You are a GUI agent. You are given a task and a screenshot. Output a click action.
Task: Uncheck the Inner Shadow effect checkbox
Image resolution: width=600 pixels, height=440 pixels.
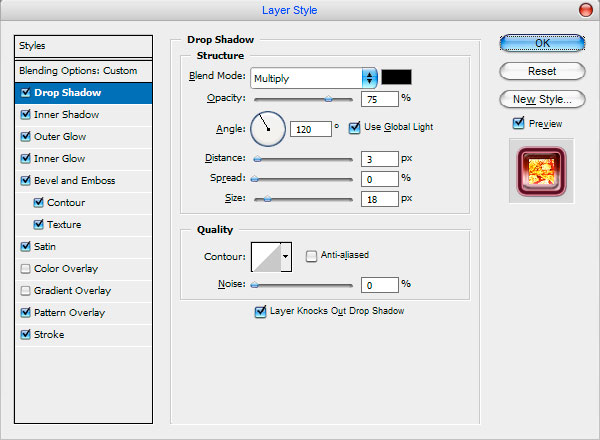point(26,114)
